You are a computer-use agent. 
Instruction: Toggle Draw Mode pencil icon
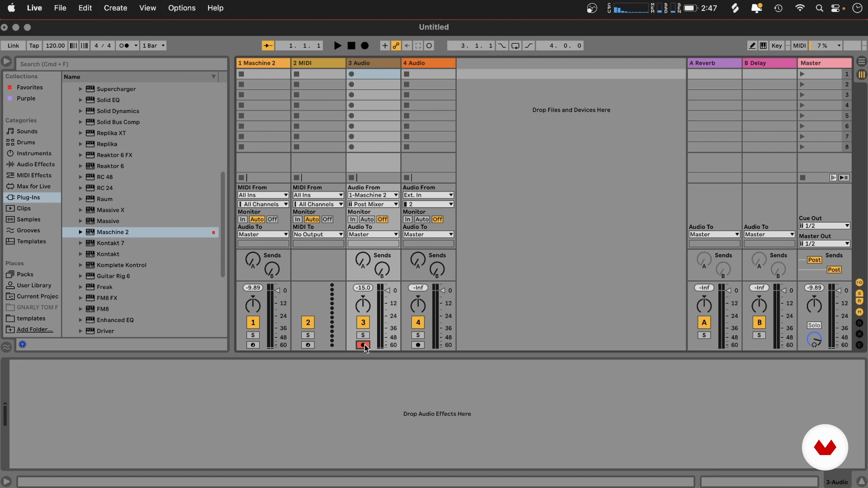tap(752, 45)
